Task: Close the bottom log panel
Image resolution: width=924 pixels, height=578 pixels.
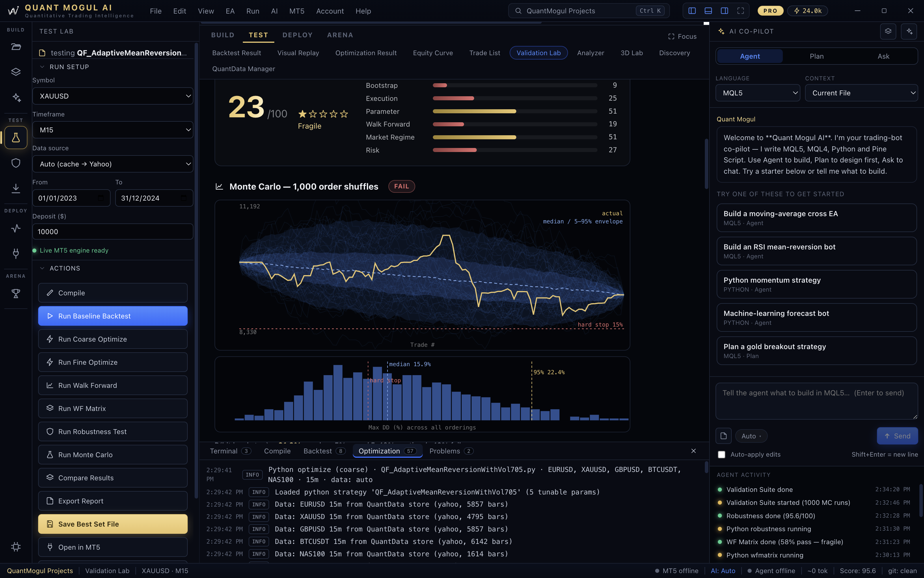Action: pos(694,451)
